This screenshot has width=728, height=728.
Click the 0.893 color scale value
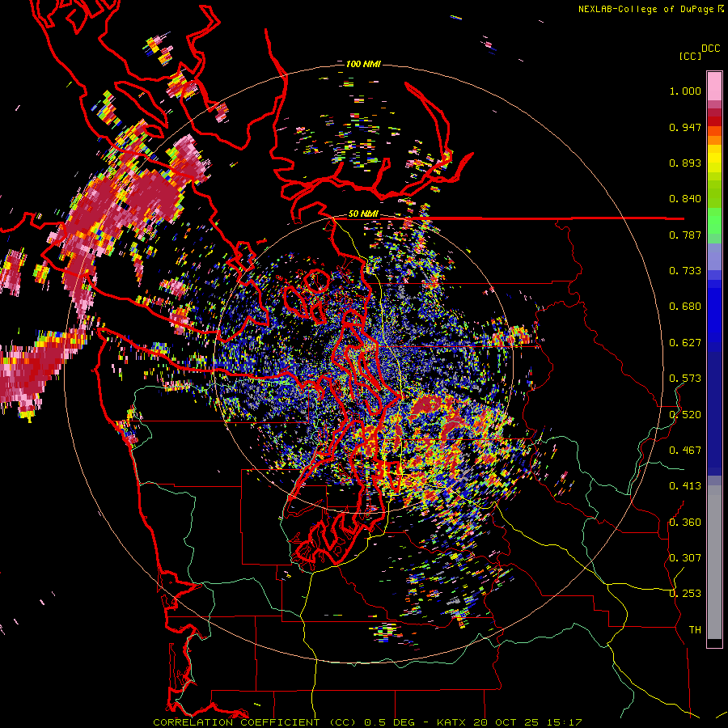(x=685, y=163)
